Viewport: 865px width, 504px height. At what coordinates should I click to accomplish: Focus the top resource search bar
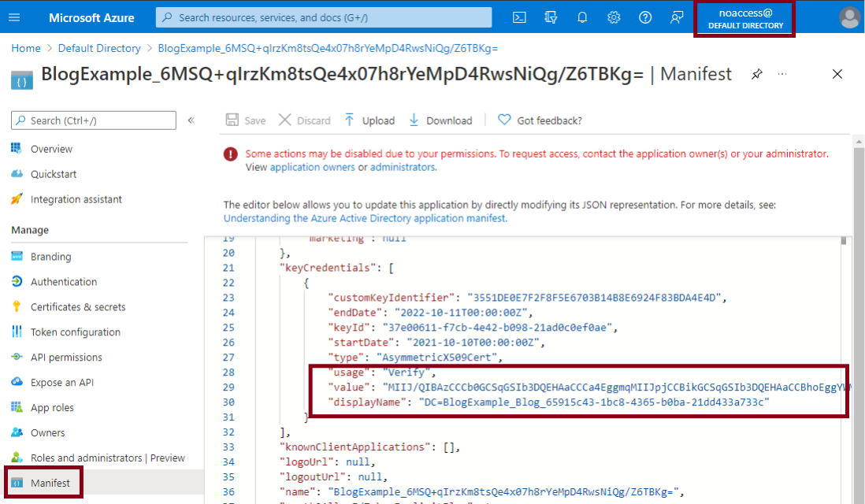(324, 17)
